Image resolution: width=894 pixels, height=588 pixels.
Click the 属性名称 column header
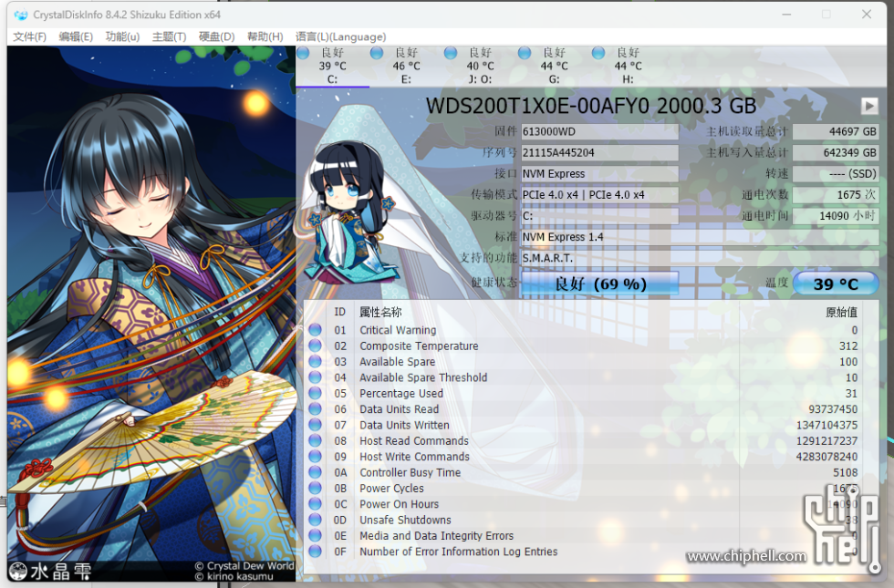(x=380, y=312)
